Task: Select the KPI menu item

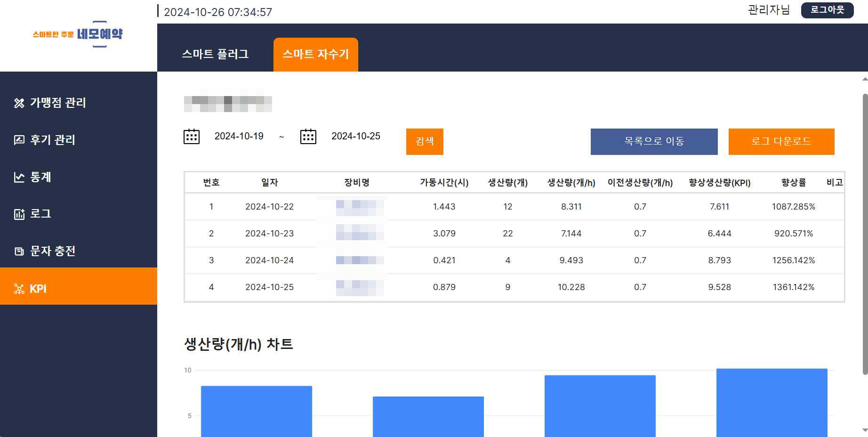Action: pos(79,286)
